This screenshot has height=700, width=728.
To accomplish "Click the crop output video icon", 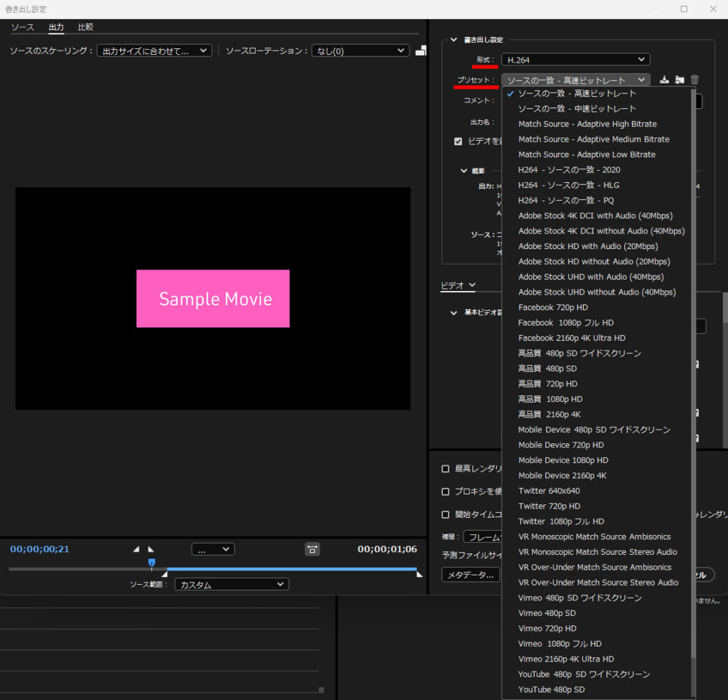I will point(421,51).
